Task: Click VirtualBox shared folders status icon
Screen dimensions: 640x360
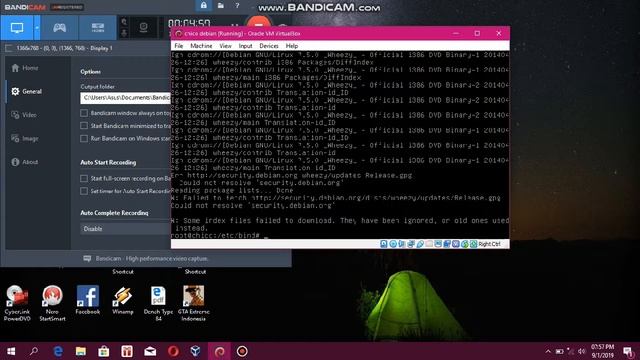Action: (x=429, y=244)
